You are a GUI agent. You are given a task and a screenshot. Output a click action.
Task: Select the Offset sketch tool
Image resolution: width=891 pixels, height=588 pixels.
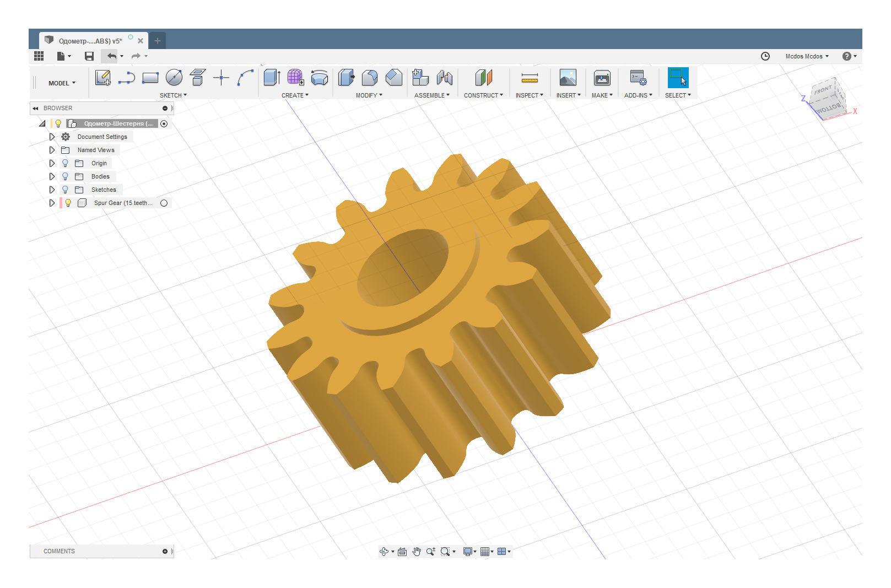click(198, 78)
